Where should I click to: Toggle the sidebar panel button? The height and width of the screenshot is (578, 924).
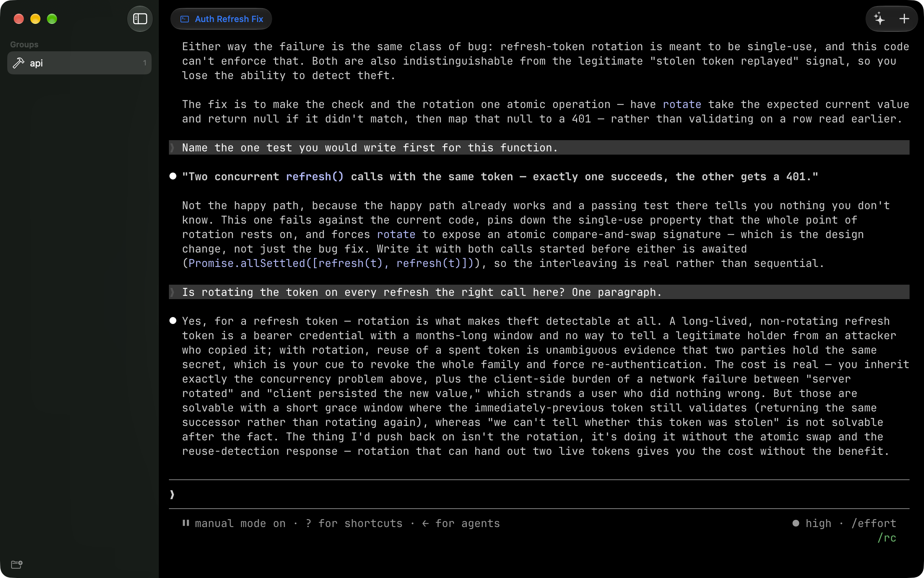point(140,19)
